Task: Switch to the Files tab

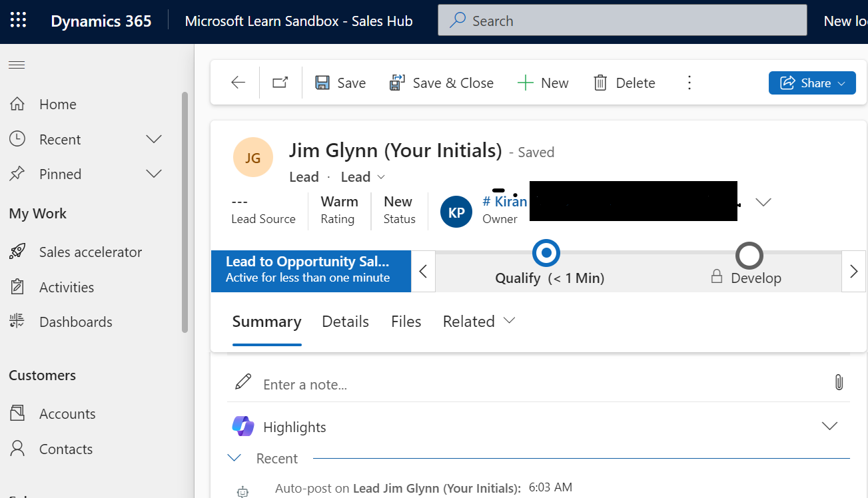Action: (406, 322)
